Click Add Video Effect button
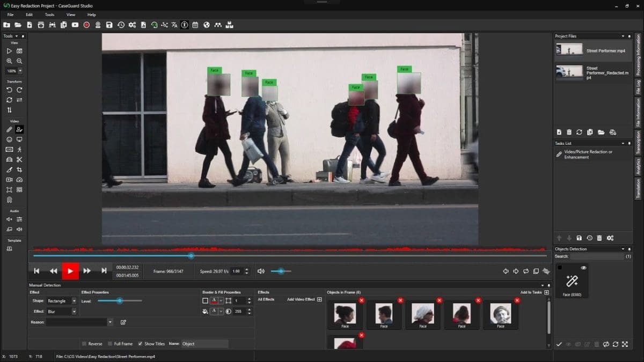The height and width of the screenshot is (362, 644). pyautogui.click(x=304, y=299)
